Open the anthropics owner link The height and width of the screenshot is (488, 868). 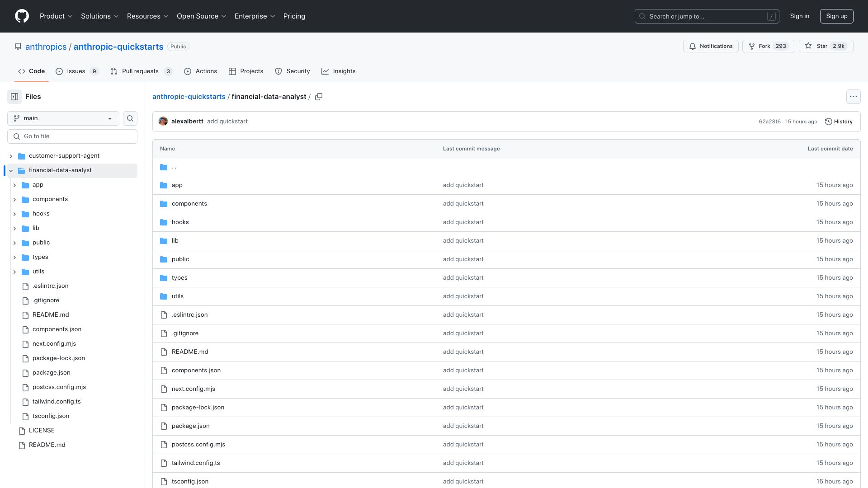(46, 47)
